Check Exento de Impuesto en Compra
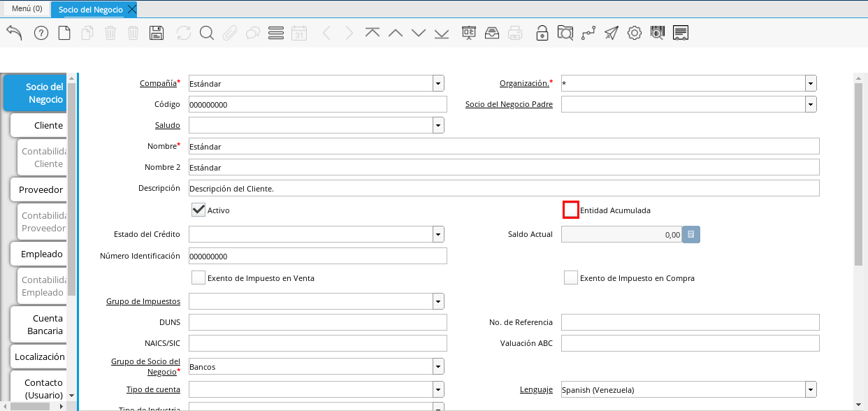The image size is (868, 411). (571, 277)
